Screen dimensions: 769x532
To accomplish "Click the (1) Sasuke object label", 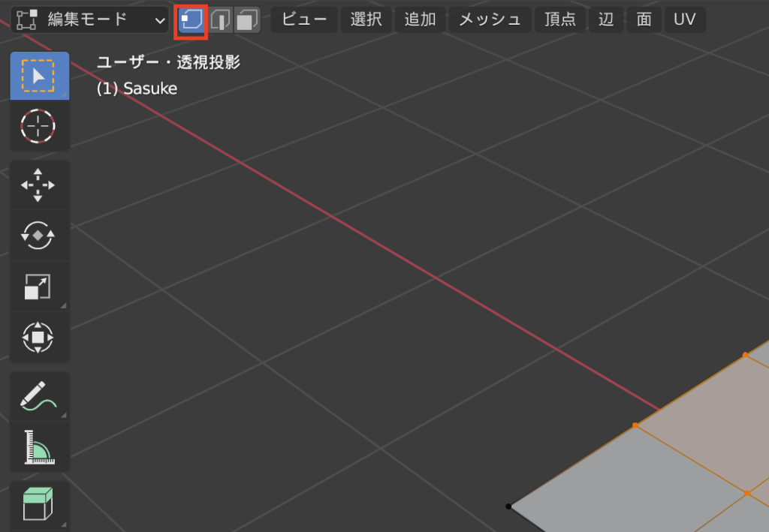I will pyautogui.click(x=137, y=89).
